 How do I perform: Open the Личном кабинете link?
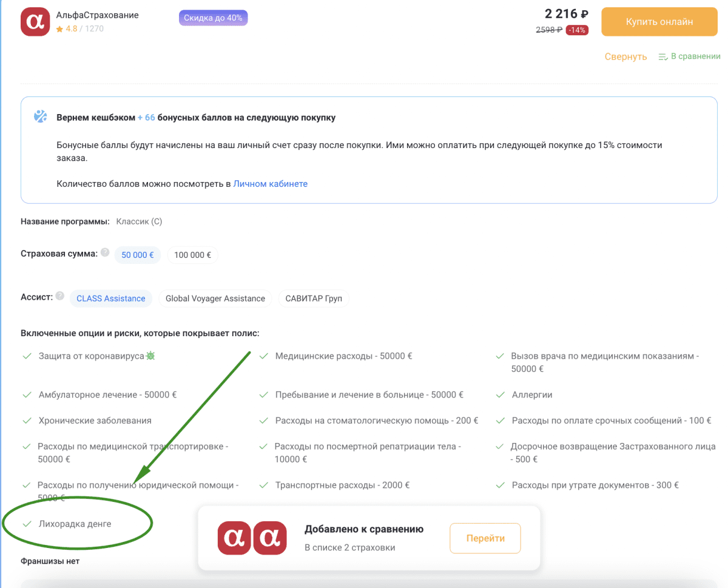pyautogui.click(x=270, y=184)
